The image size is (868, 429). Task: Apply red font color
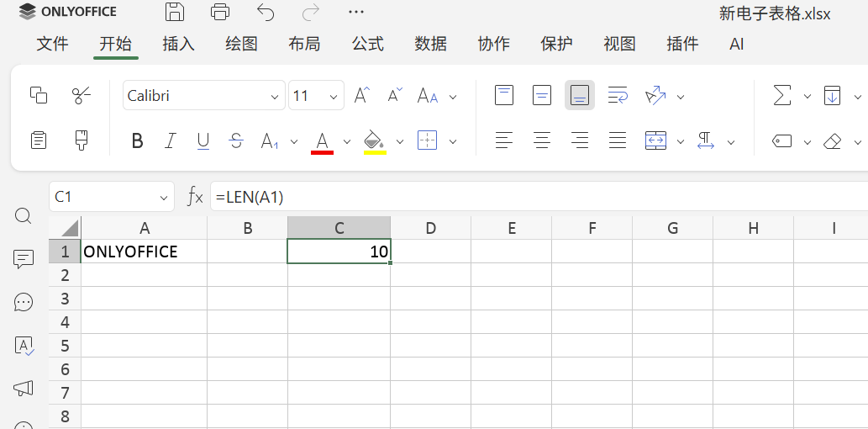322,142
